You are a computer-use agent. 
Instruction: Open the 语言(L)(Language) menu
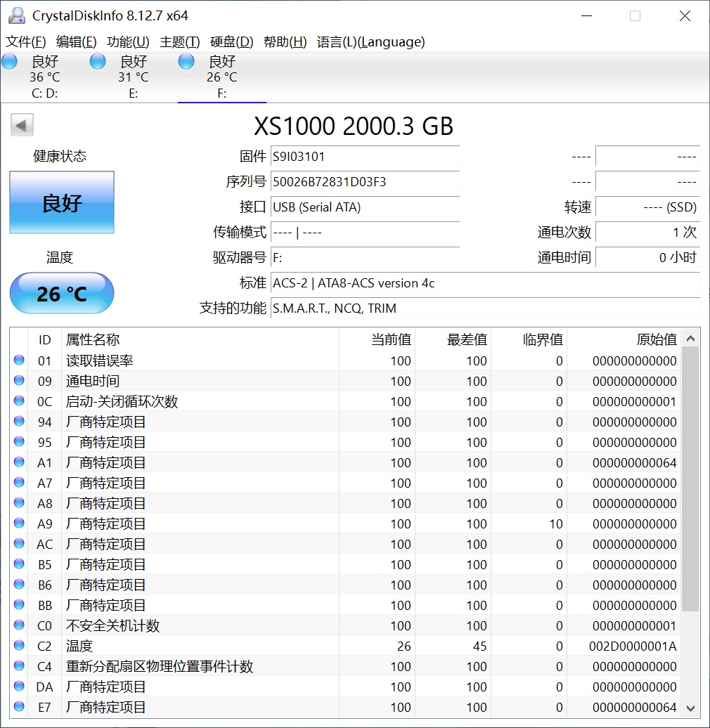(x=370, y=41)
